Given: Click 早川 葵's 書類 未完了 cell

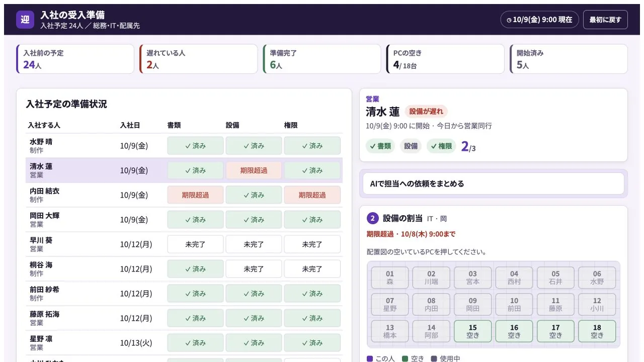Looking at the screenshot, I should pyautogui.click(x=195, y=244).
